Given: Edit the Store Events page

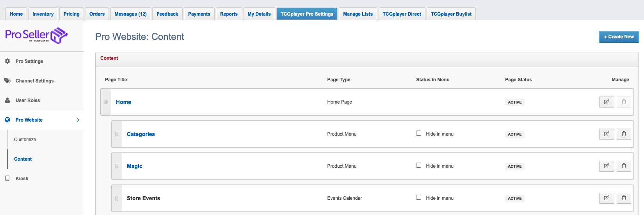Looking at the screenshot, I should click(607, 198).
